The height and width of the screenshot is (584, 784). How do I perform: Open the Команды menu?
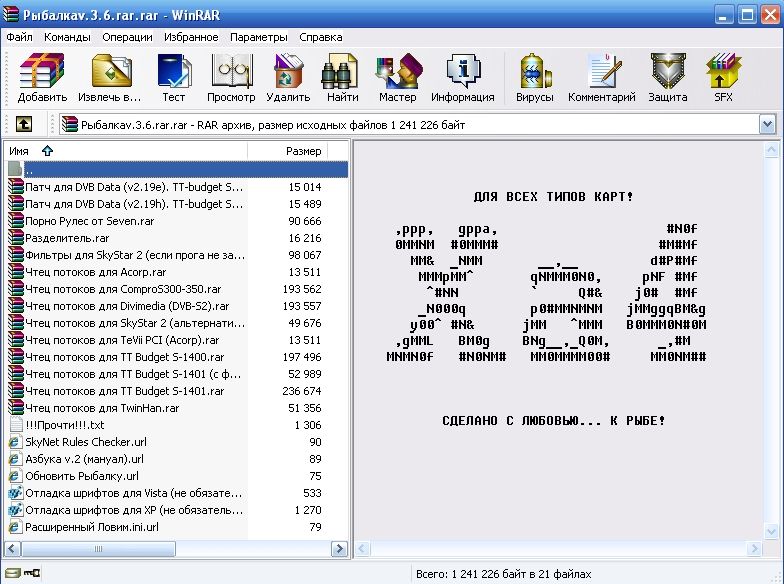67,37
